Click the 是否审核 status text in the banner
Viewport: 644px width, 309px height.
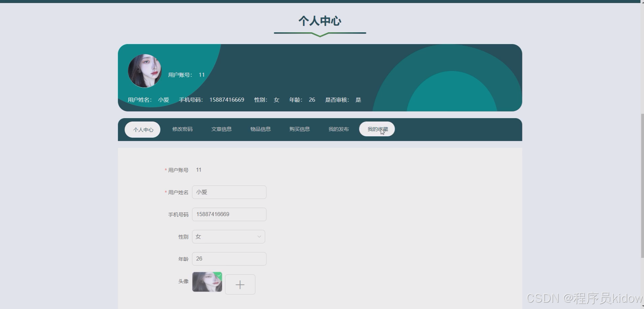(x=337, y=100)
